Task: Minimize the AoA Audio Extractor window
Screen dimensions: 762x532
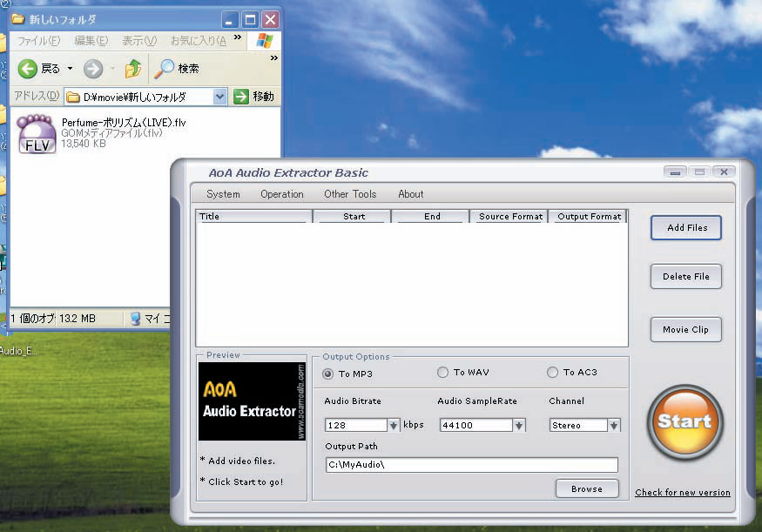Action: pos(675,172)
